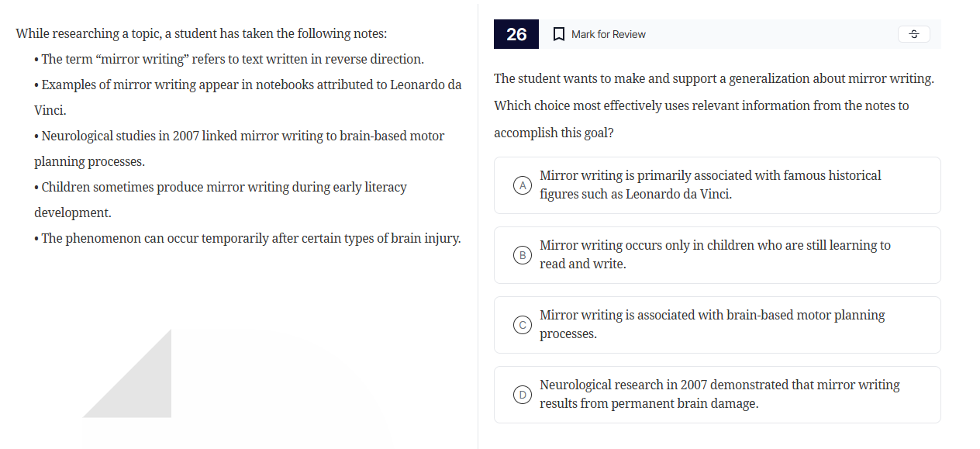Click the Mark for Review text label
The image size is (980, 449).
tap(608, 34)
